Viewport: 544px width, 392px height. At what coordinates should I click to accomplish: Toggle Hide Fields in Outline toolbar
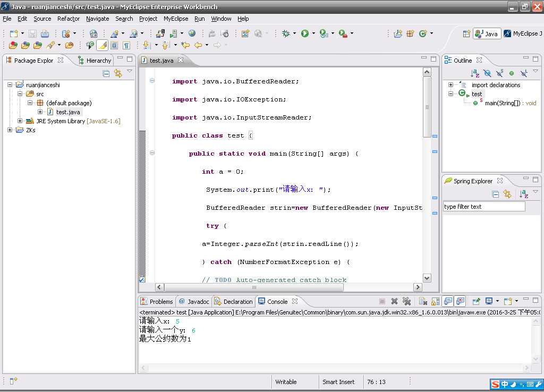pos(487,73)
